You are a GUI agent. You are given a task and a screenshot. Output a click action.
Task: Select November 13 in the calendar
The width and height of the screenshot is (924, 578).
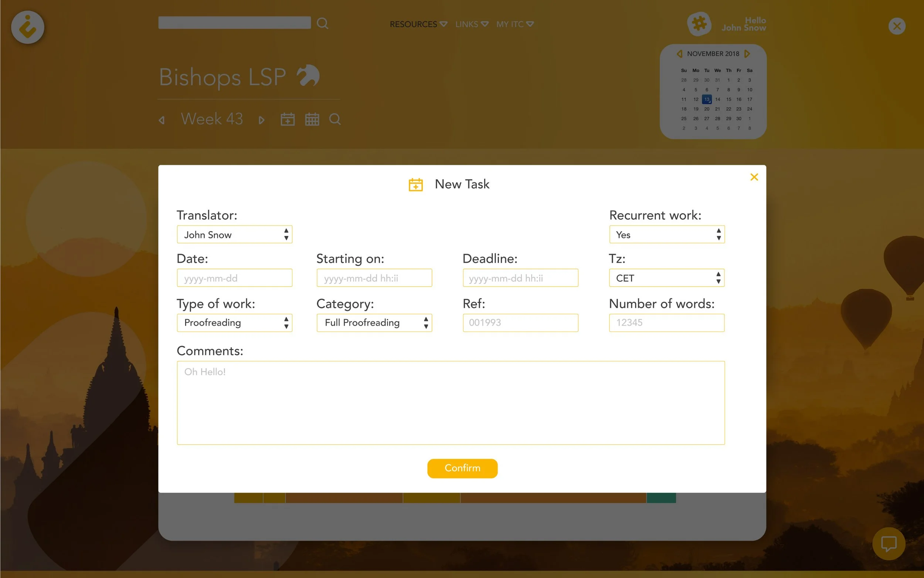coord(707,99)
